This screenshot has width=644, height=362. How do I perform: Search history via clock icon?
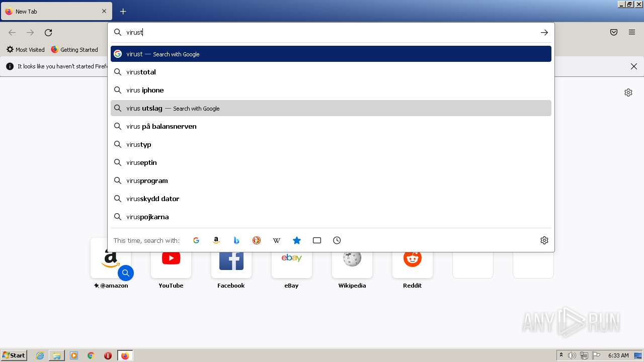[x=337, y=240]
